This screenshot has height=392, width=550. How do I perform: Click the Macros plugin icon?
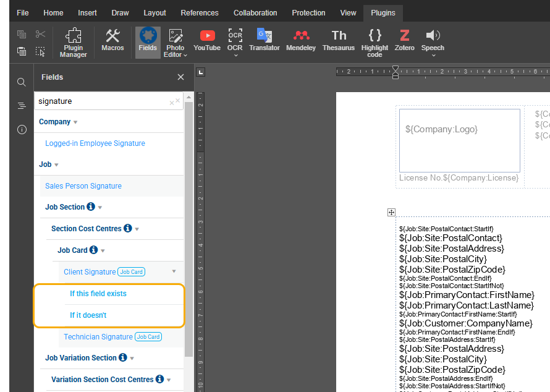112,40
